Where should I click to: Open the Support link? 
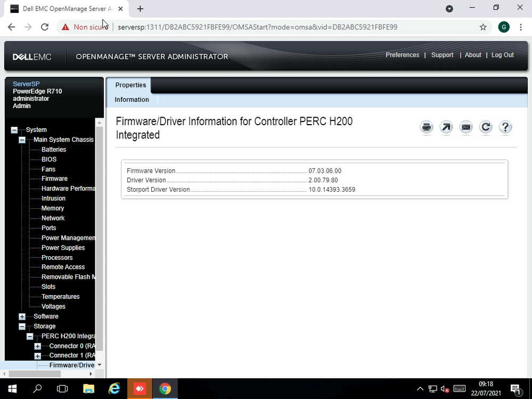442,55
